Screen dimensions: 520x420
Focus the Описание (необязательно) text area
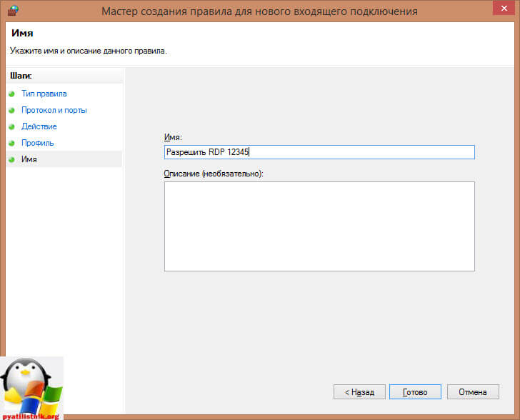[319, 226]
